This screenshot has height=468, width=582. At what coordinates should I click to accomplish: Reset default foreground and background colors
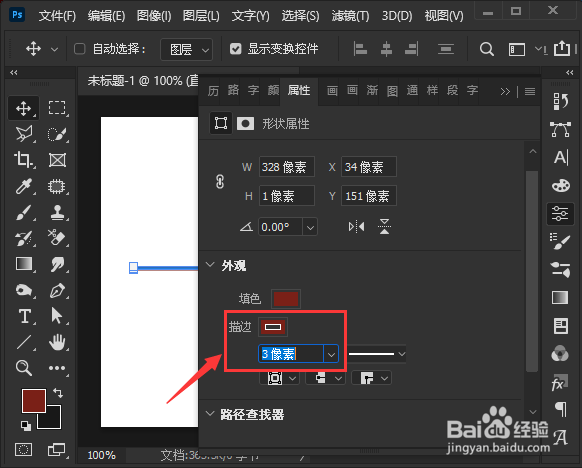pyautogui.click(x=26, y=426)
